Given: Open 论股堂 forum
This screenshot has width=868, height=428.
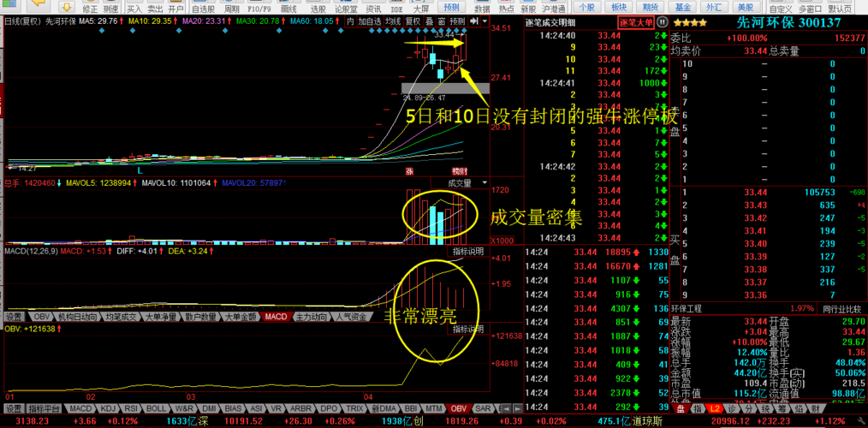Looking at the screenshot, I should pyautogui.click(x=346, y=7).
